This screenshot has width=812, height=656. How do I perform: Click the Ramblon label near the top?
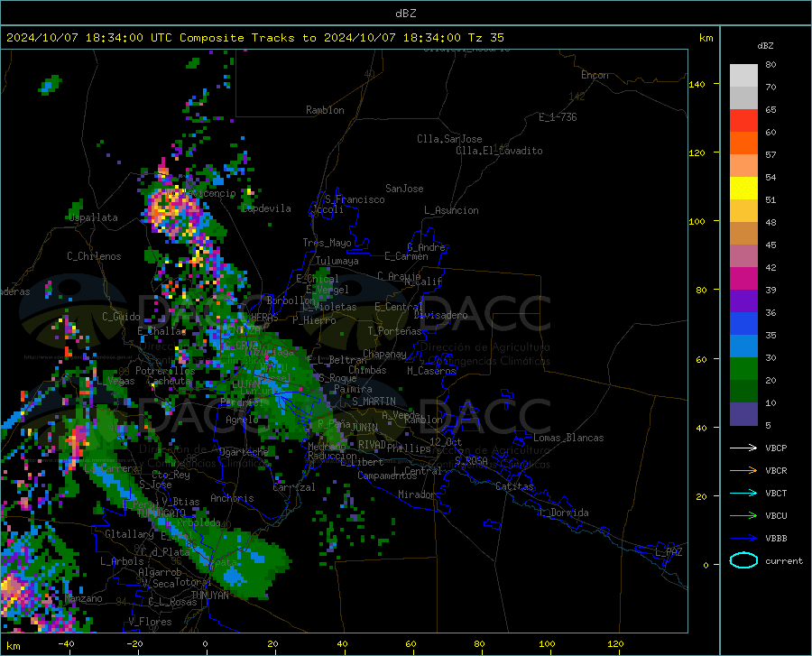click(325, 110)
